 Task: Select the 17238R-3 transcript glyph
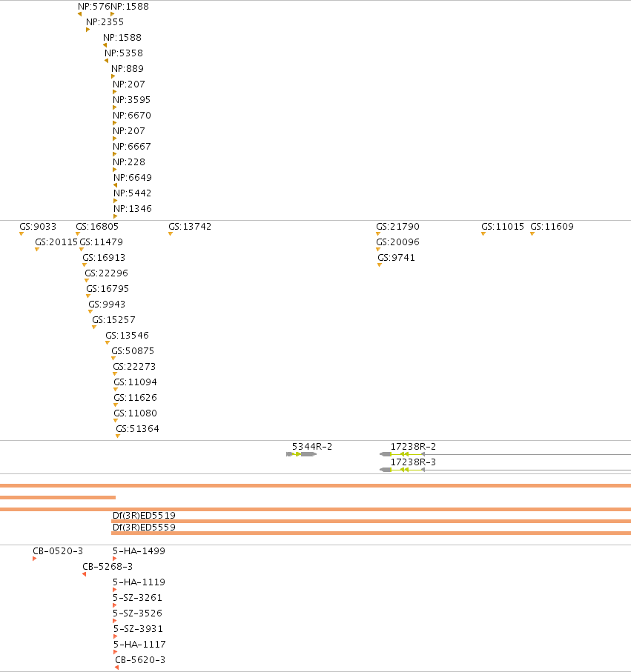click(505, 470)
